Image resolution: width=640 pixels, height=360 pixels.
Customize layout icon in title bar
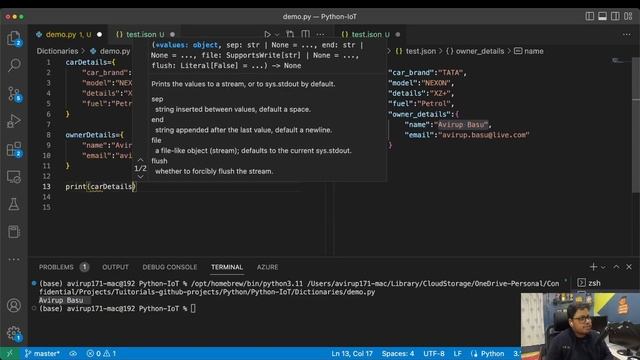[x=628, y=16]
